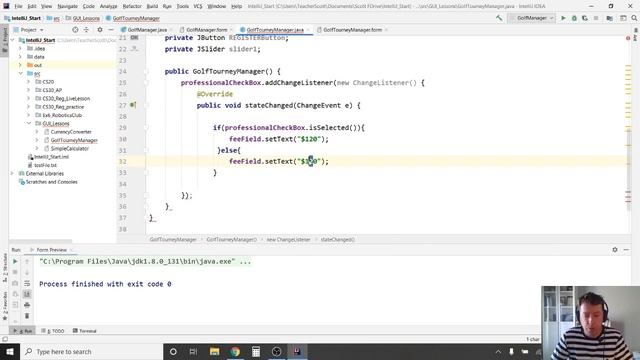Select Ex6_RoboticsClub package in tree
This screenshot has width=640, height=360.
click(62, 115)
